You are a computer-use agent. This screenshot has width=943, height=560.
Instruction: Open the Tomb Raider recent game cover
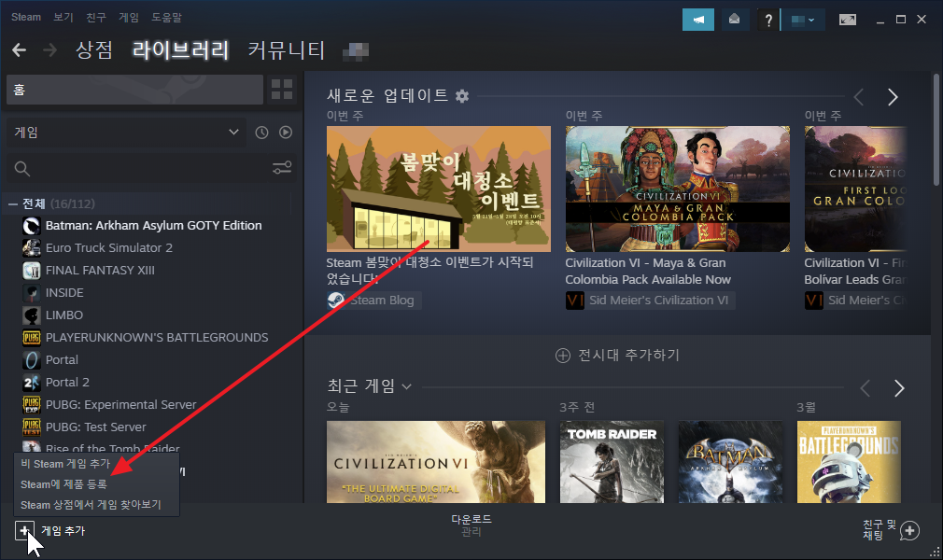pyautogui.click(x=612, y=462)
